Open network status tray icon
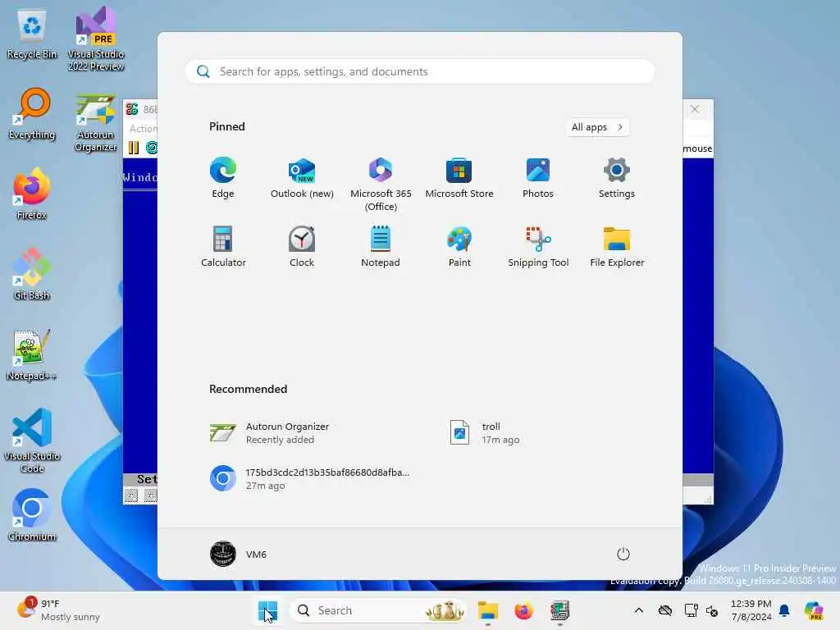Screen dimensions: 840x630 click(x=691, y=610)
